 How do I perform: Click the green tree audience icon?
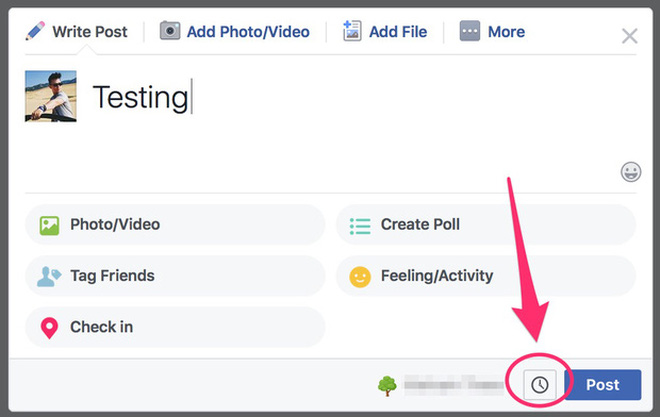pyautogui.click(x=387, y=385)
